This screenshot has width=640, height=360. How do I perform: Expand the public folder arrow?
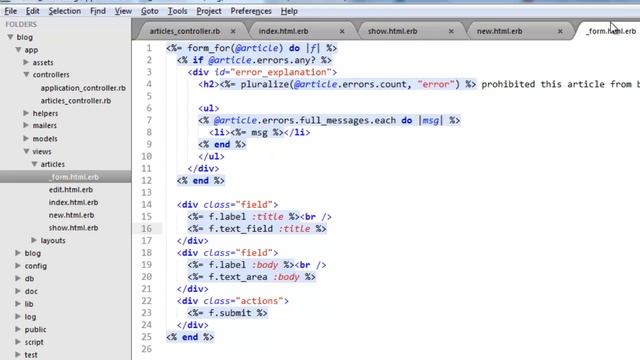[x=18, y=329]
